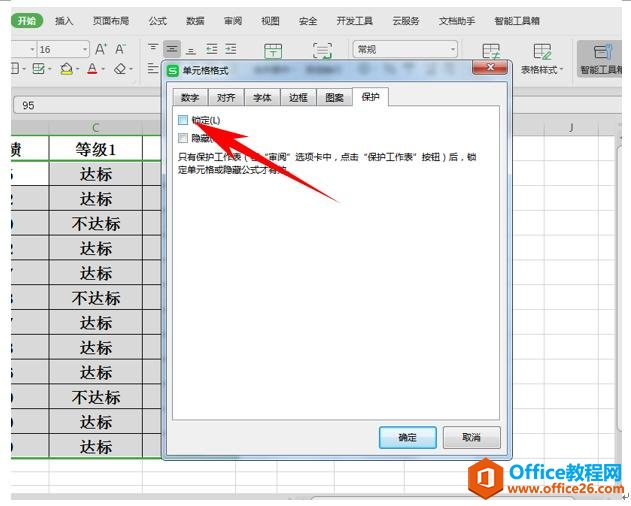Switch to the 数字 tab
This screenshot has width=631, height=506.
pyautogui.click(x=190, y=97)
